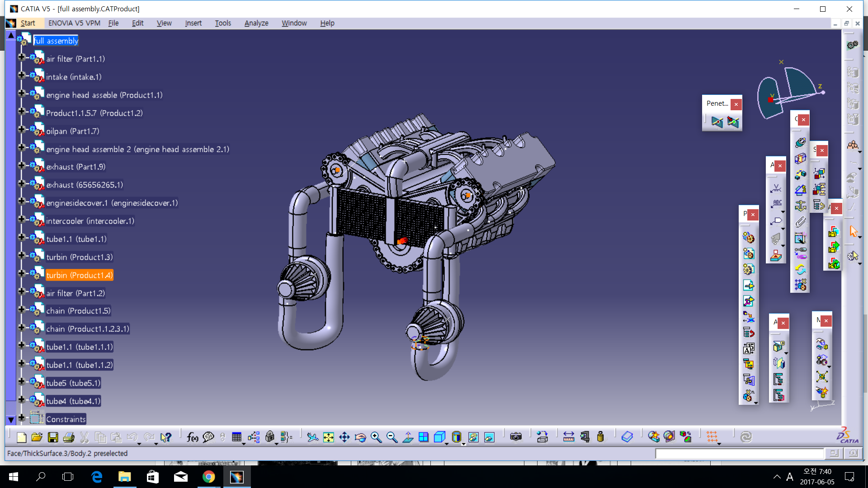Click the Windows Start button

coord(13,477)
